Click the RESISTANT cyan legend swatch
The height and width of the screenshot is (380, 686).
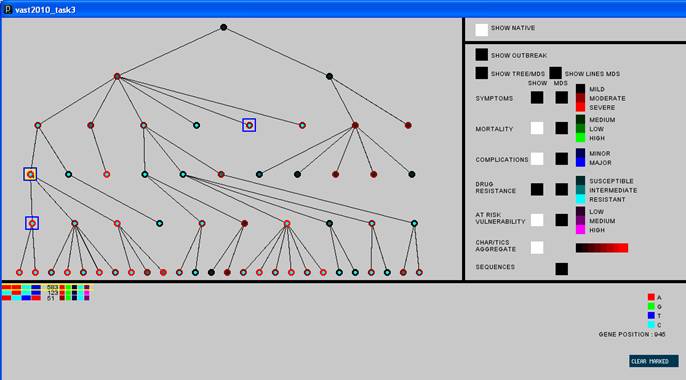pyautogui.click(x=580, y=199)
